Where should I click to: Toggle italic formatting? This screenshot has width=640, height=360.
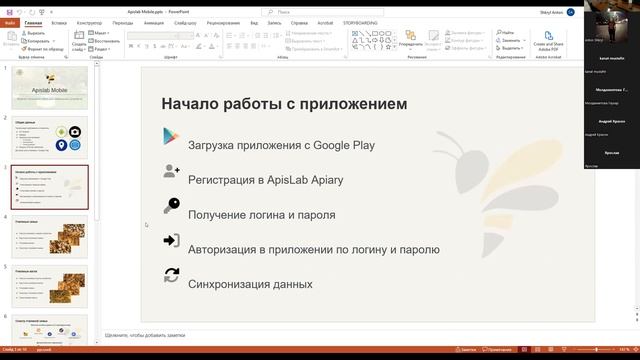pyautogui.click(x=139, y=46)
